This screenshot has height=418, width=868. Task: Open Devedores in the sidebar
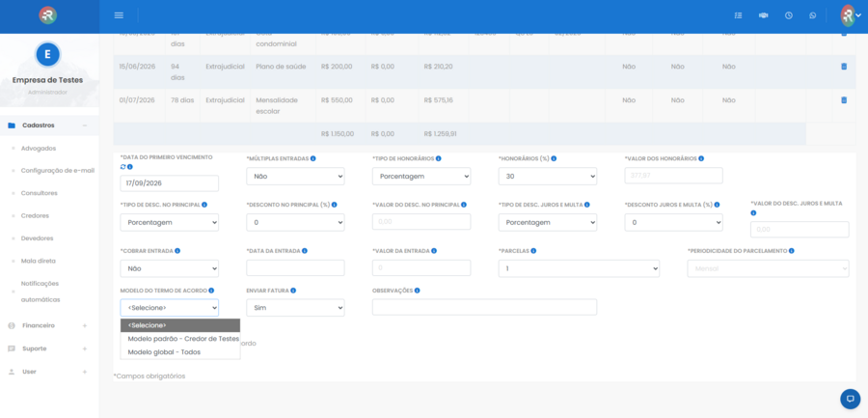[37, 238]
